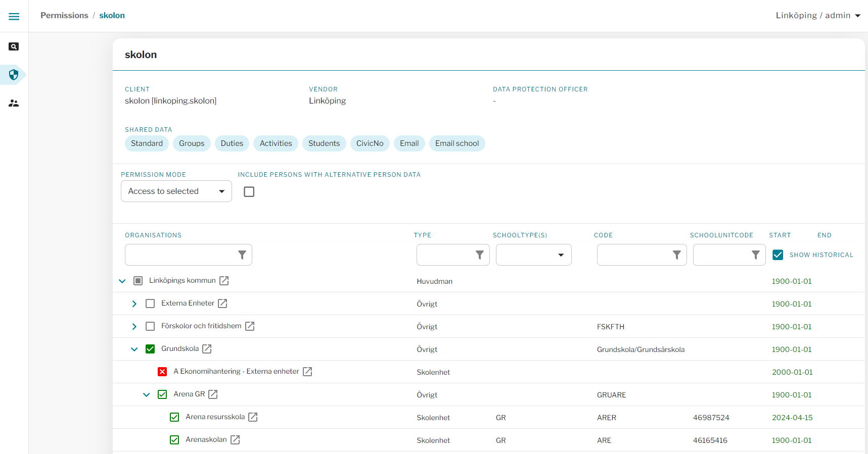Open the people/users sidebar icon

click(x=14, y=103)
